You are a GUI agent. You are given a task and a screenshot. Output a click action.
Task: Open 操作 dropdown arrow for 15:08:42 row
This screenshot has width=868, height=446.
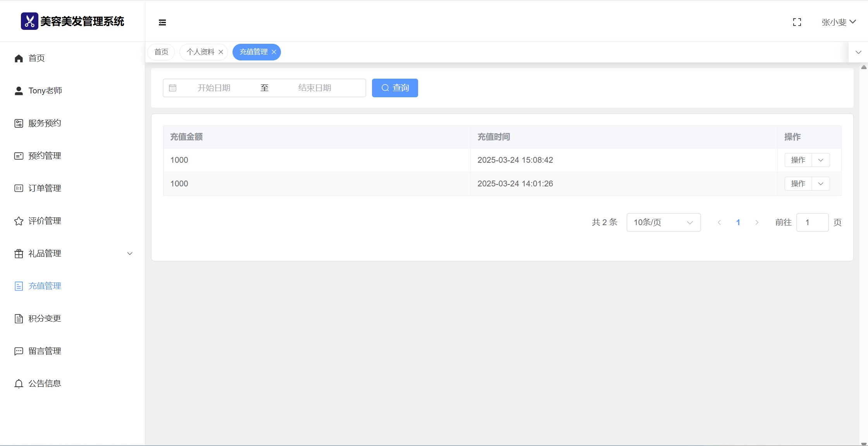(x=821, y=160)
